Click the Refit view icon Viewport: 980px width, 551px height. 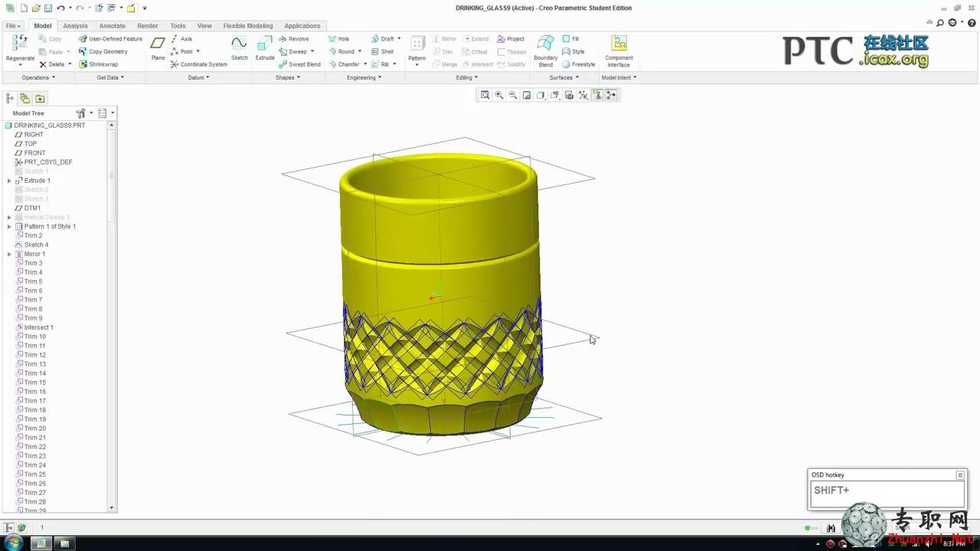pyautogui.click(x=485, y=95)
